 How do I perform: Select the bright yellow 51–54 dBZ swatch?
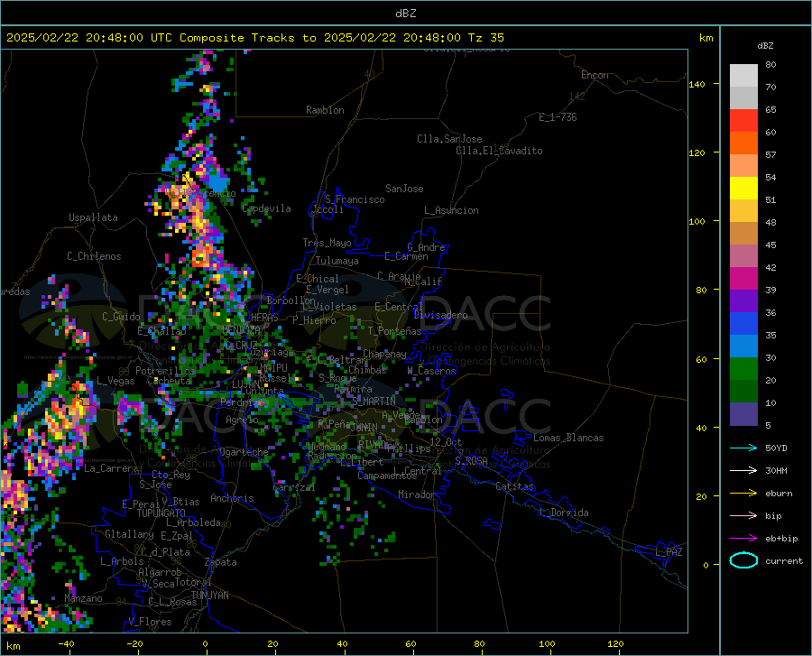[743, 189]
